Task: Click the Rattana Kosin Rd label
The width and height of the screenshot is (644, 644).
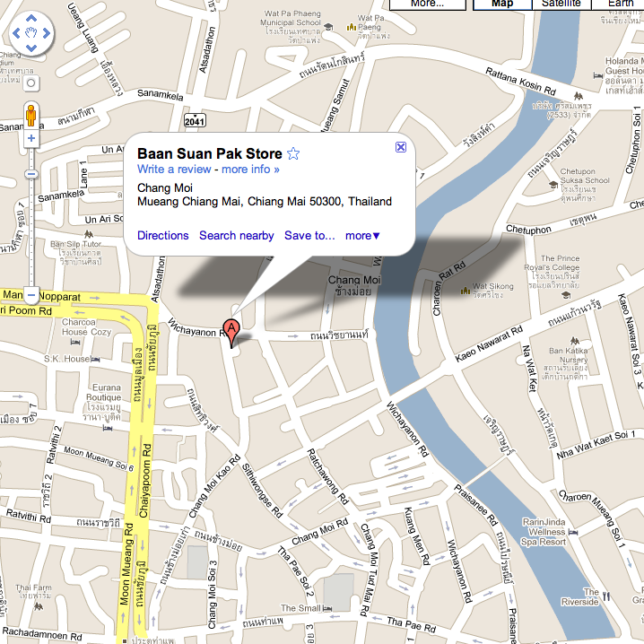Action: point(520,82)
